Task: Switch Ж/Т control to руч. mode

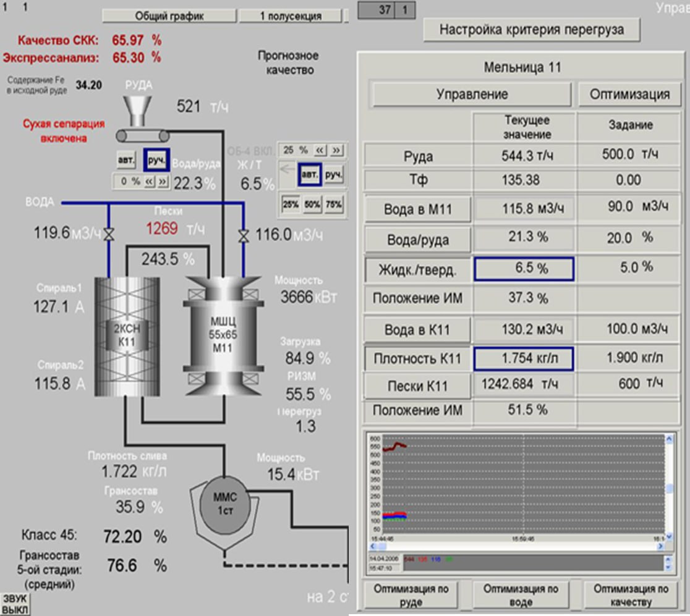Action: point(334,175)
